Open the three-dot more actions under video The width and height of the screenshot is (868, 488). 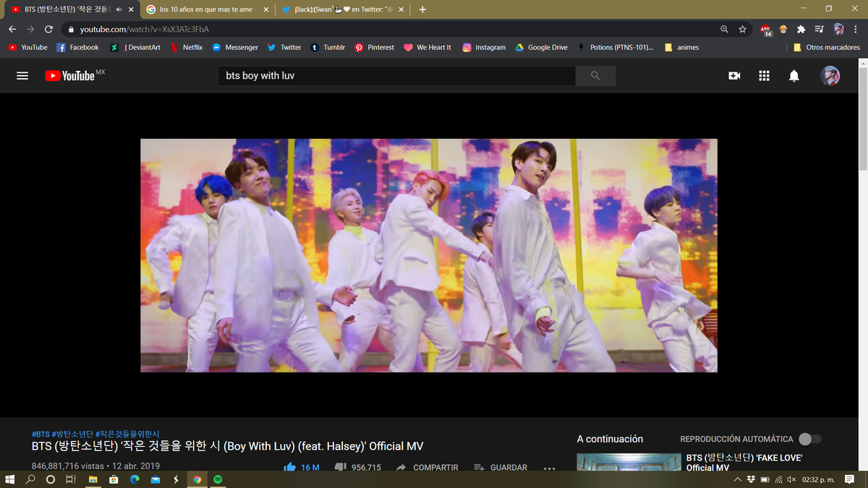549,468
